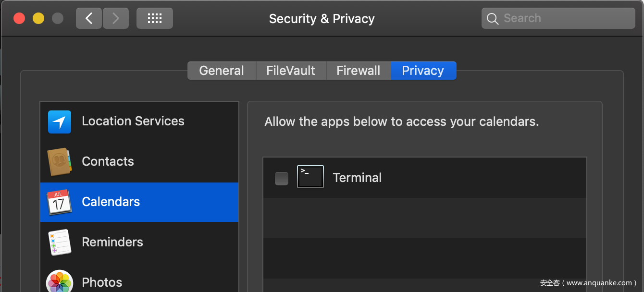Click the Terminal label in apps list
The height and width of the screenshot is (292, 644).
point(357,178)
